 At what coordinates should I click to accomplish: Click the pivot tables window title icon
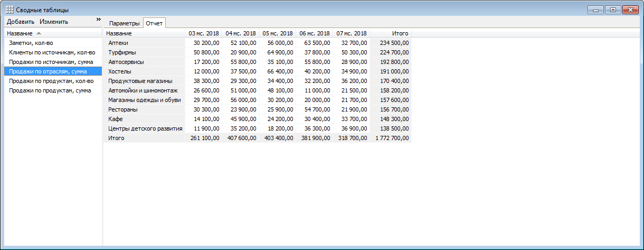(x=10, y=10)
